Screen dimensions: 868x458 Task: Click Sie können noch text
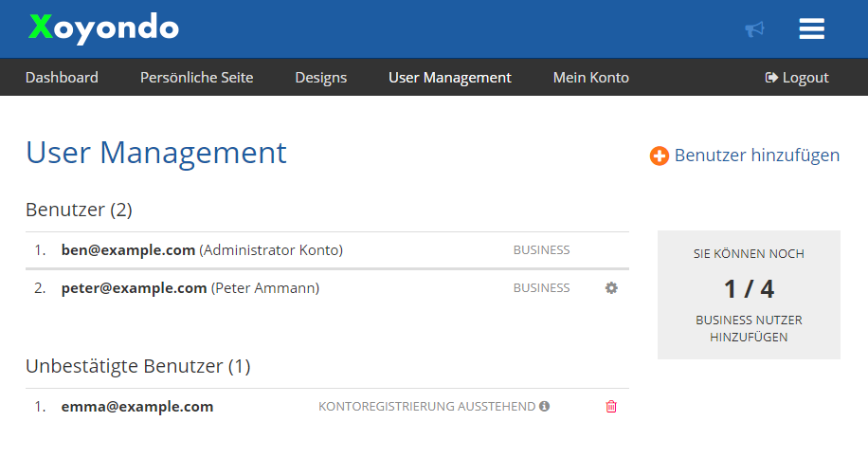749,253
